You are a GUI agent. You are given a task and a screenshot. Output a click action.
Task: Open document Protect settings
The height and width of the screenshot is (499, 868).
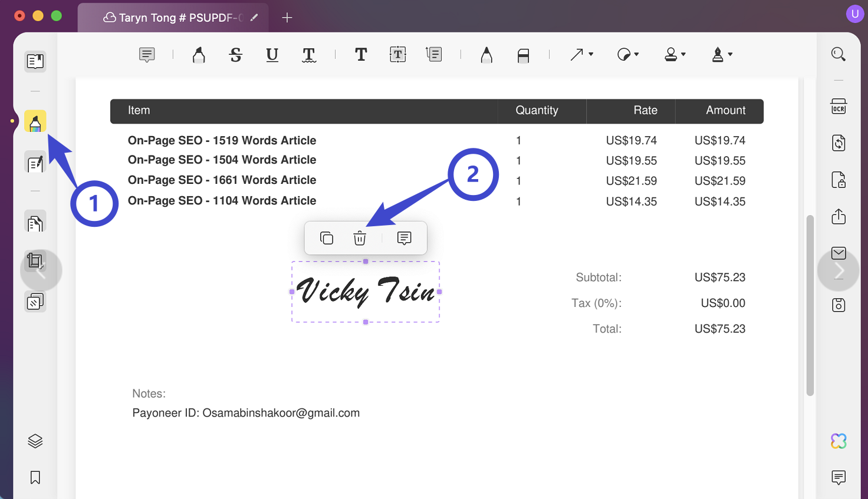(838, 179)
